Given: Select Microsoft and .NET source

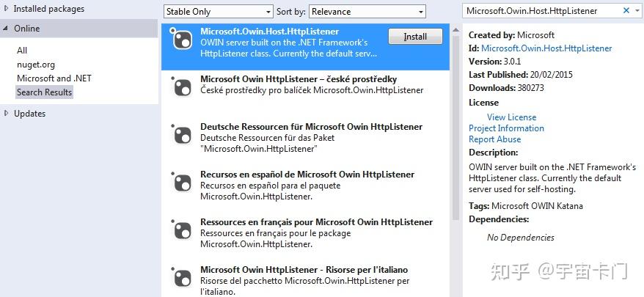Looking at the screenshot, I should (54, 78).
